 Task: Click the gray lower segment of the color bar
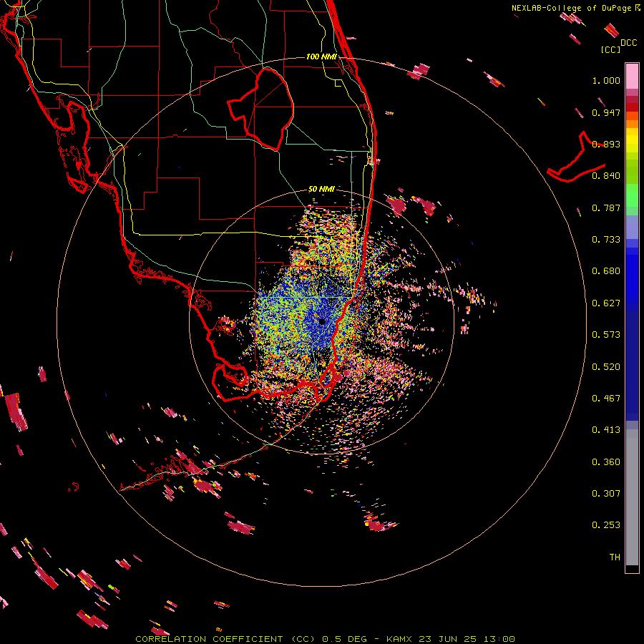632,497
